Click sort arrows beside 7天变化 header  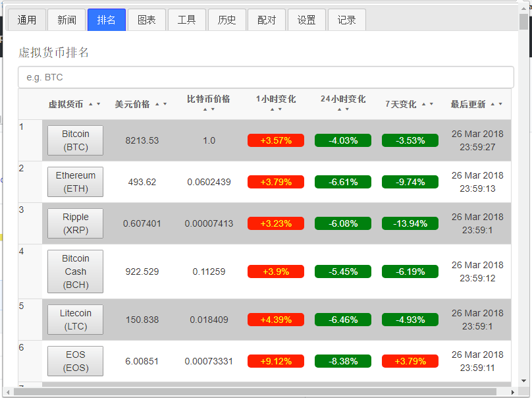pyautogui.click(x=427, y=104)
